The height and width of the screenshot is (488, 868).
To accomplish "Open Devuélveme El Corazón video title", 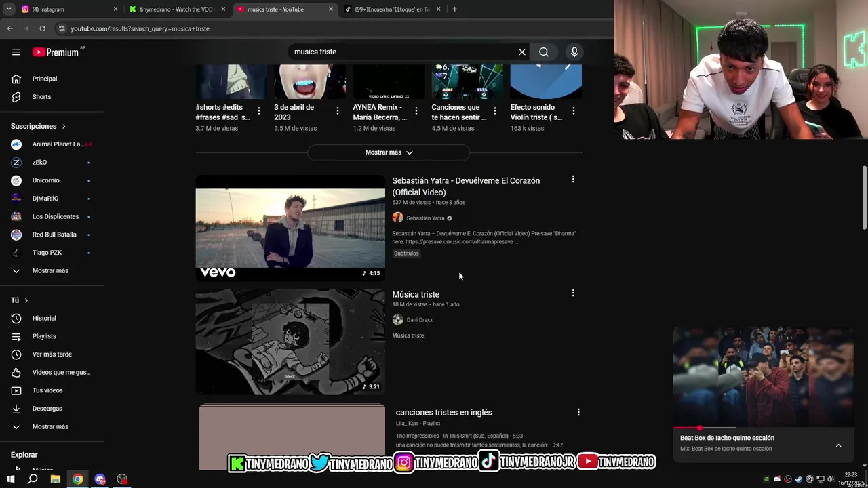I will pyautogui.click(x=466, y=186).
